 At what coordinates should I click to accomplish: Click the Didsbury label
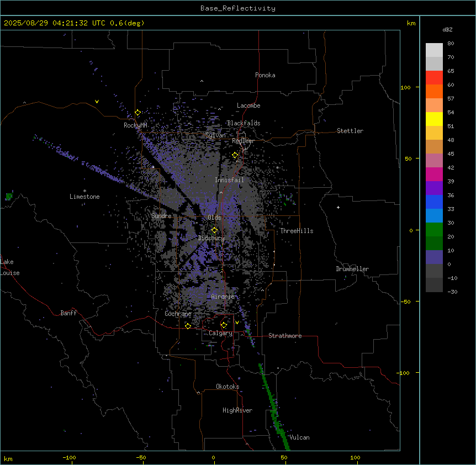211,238
